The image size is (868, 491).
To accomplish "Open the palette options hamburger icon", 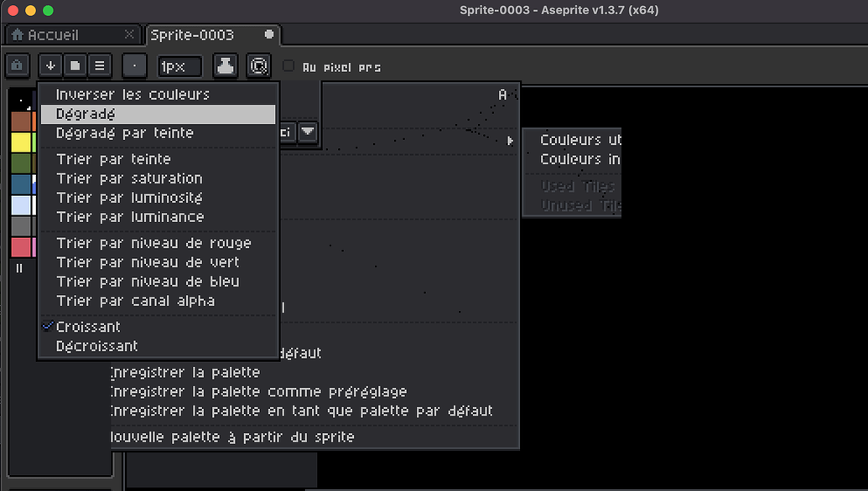I will click(x=99, y=65).
